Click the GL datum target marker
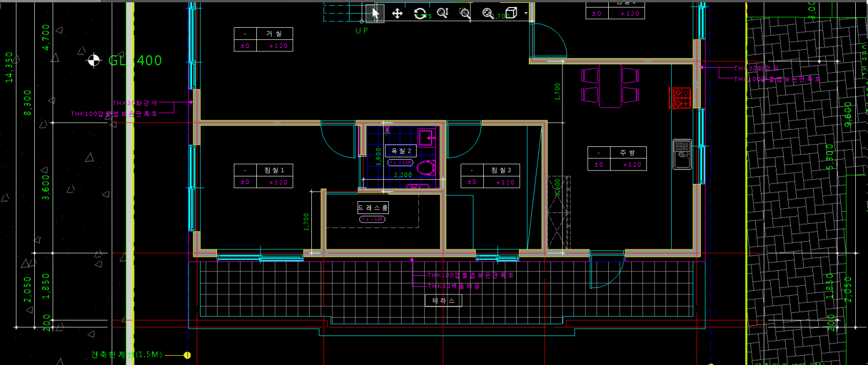 tap(94, 60)
